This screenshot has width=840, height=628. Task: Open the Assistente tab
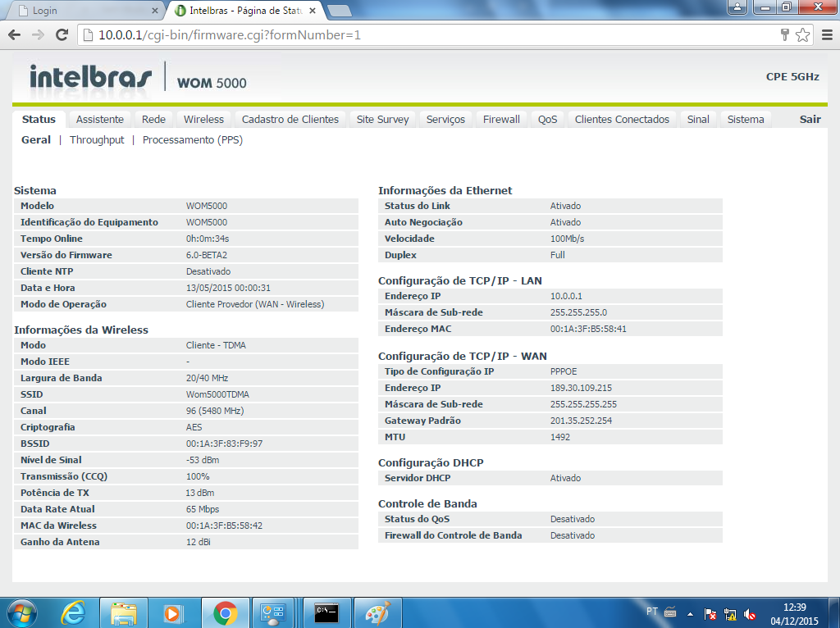[x=99, y=120]
